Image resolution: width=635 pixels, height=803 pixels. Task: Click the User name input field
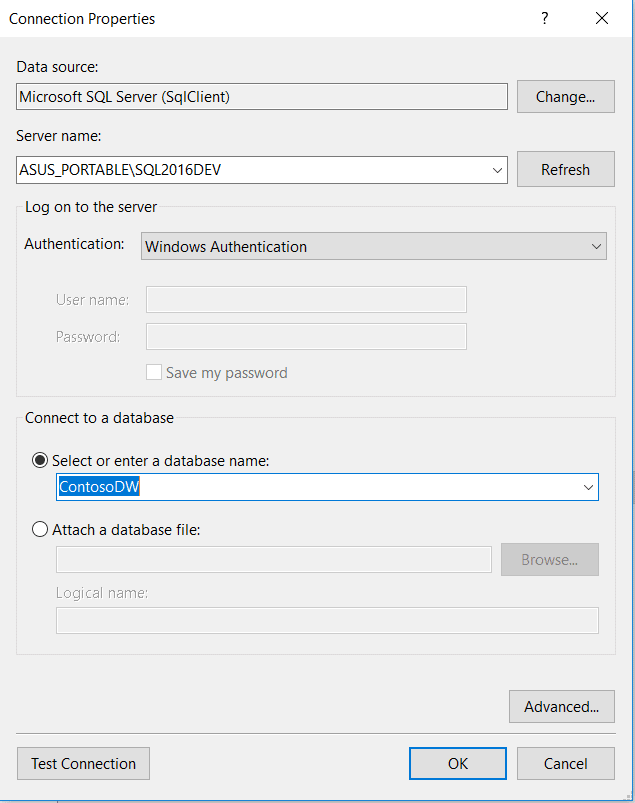pyautogui.click(x=306, y=299)
